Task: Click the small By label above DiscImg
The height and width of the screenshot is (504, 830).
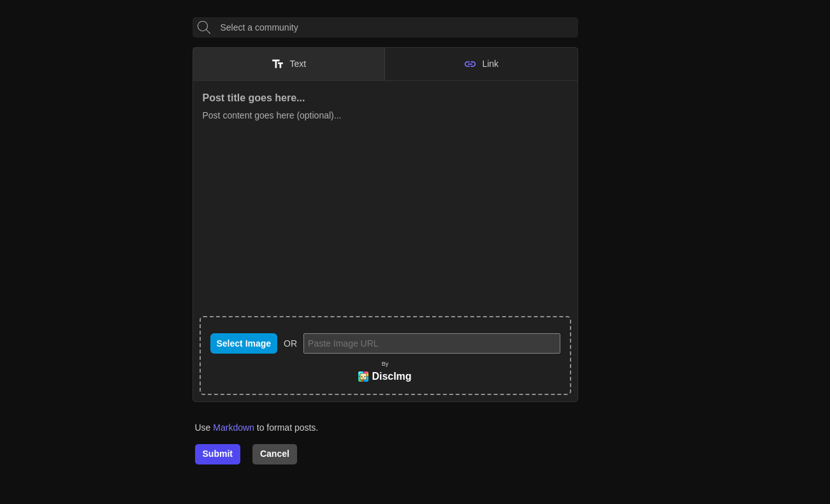Action: [x=385, y=364]
